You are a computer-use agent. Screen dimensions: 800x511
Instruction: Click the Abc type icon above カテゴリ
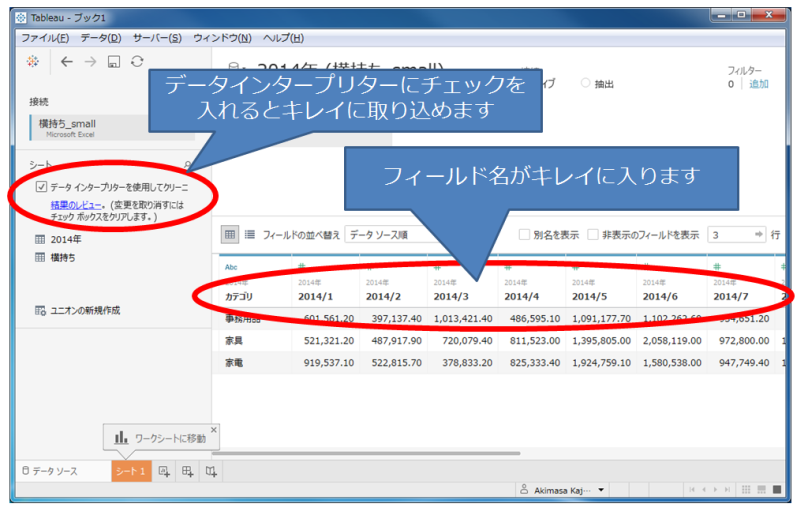click(231, 267)
